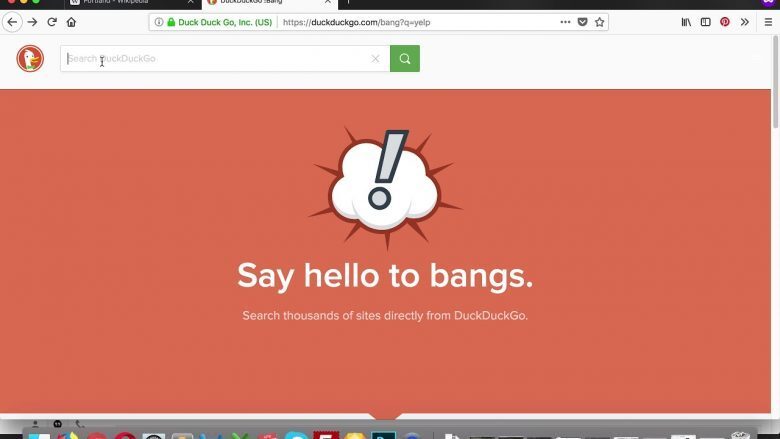This screenshot has height=439, width=780.
Task: Click the DuckDuckGo duck logo
Action: 30,59
